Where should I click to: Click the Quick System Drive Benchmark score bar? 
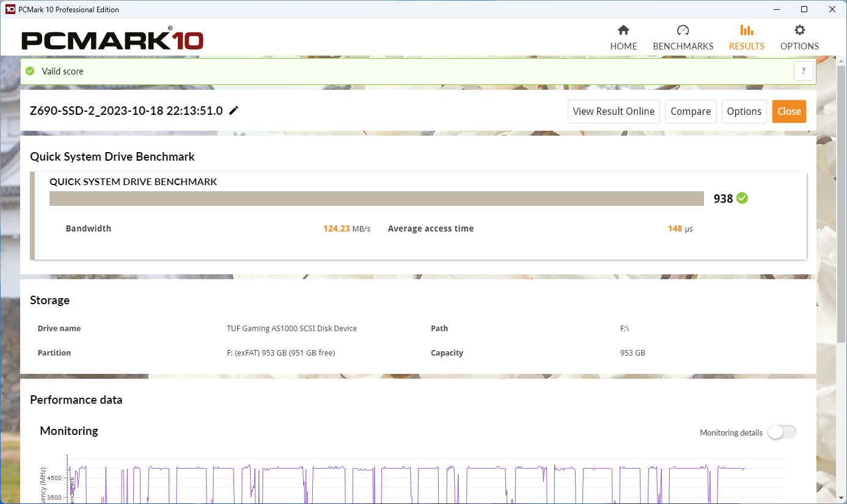click(x=377, y=199)
